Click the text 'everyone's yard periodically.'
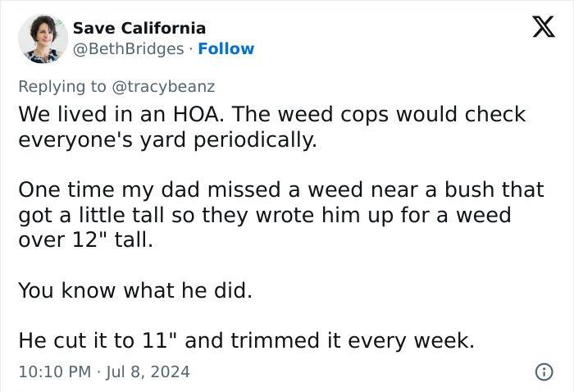Viewport: 574px width, 392px height. (167, 139)
